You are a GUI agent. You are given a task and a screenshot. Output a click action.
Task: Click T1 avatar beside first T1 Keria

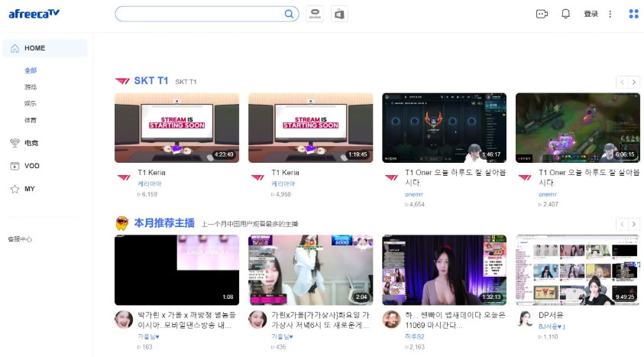(x=124, y=177)
